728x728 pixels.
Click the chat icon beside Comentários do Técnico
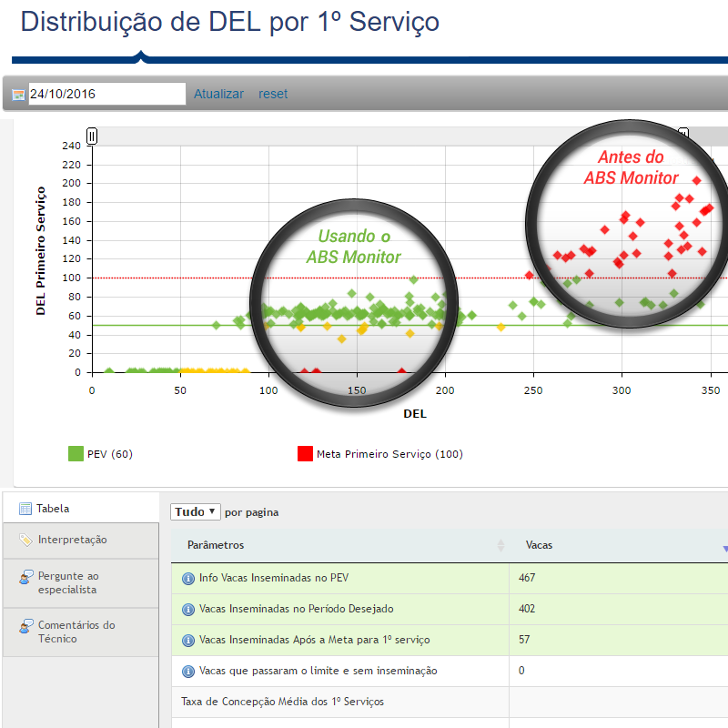coord(26,626)
